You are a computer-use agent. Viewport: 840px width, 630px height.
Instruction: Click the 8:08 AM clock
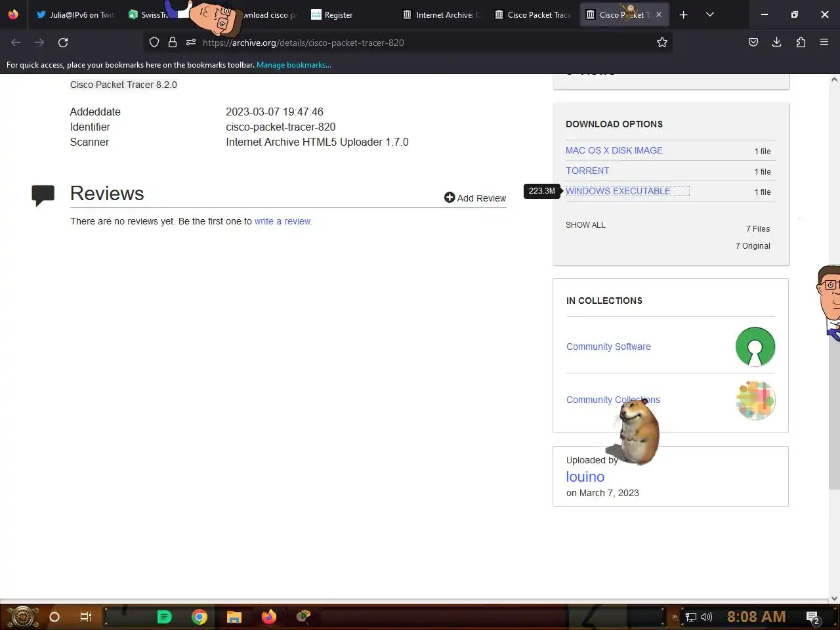coord(756,617)
